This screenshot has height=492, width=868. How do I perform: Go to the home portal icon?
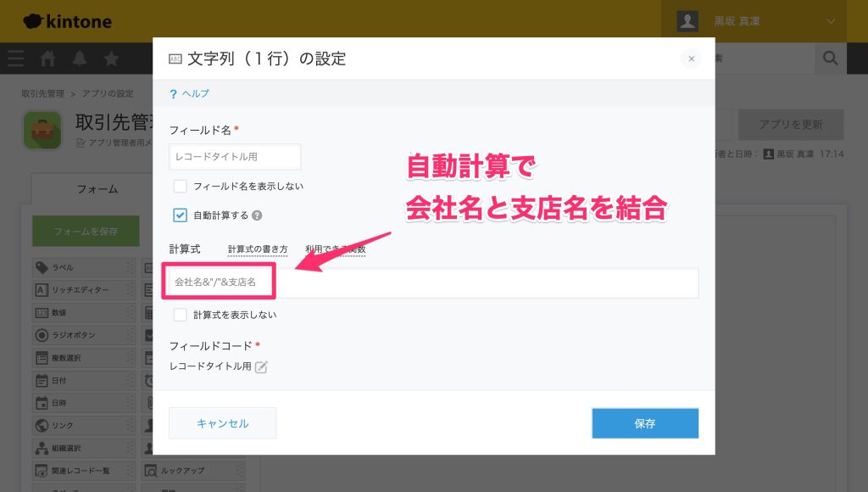pos(47,59)
